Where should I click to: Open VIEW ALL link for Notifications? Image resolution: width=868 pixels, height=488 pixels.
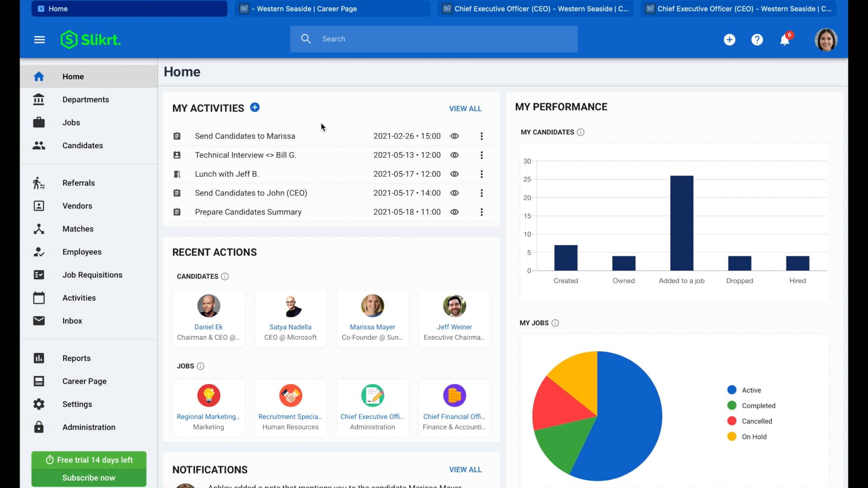point(466,469)
